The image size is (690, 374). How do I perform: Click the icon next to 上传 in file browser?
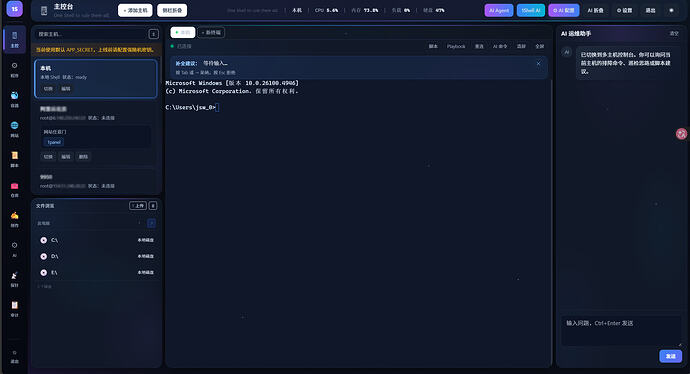[153, 205]
